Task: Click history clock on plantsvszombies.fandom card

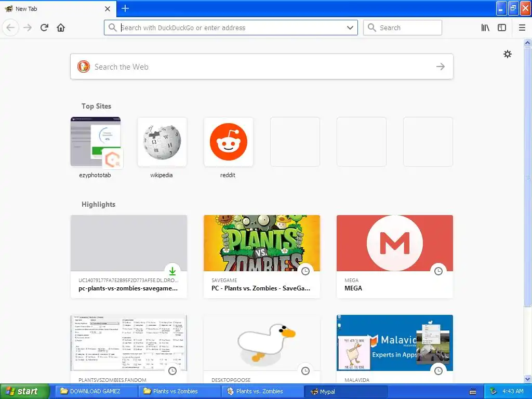Action: [x=172, y=370]
